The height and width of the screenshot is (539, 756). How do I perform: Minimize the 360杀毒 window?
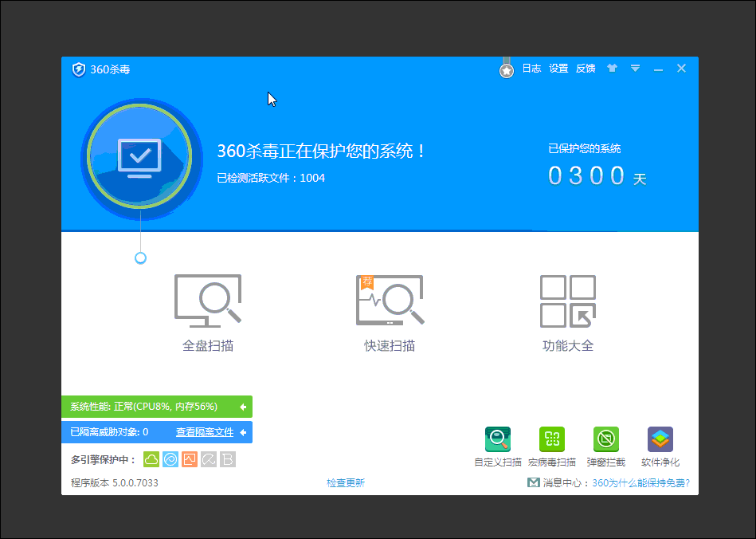658,70
